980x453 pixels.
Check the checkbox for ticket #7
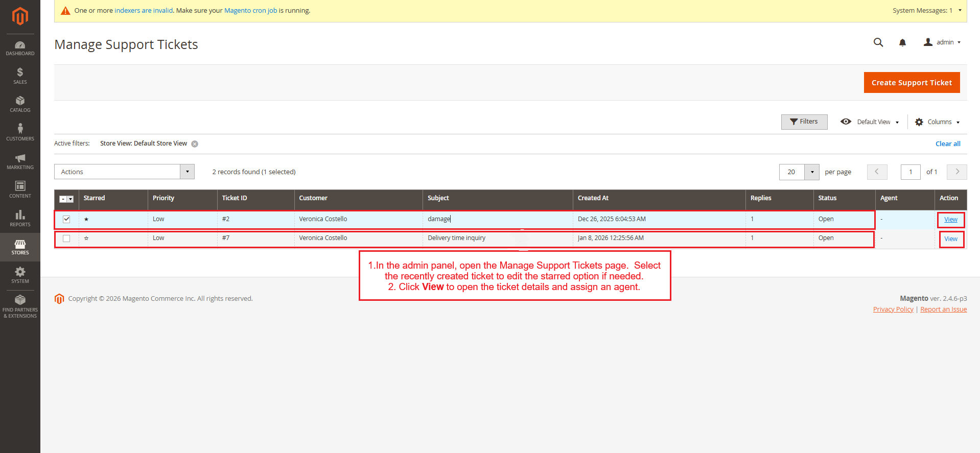tap(66, 239)
